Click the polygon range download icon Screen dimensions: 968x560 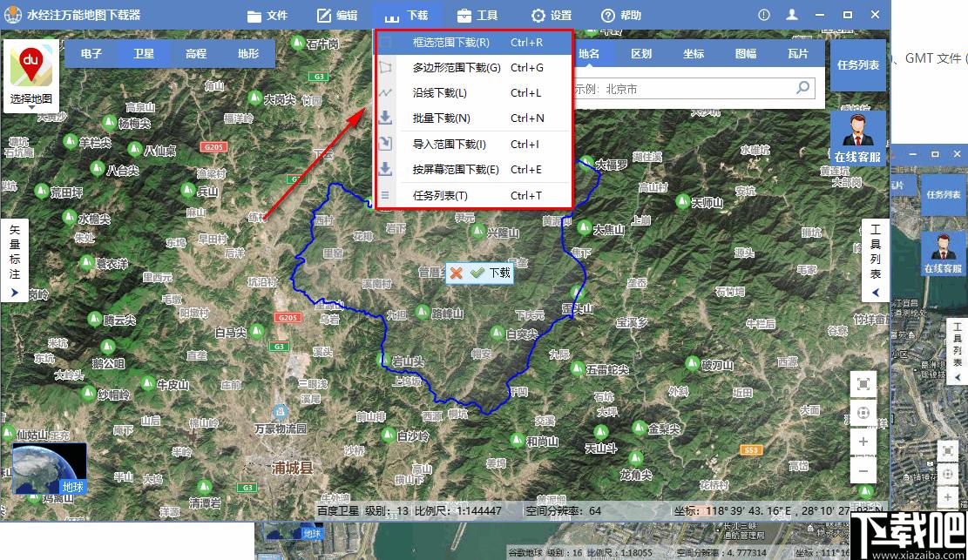coord(385,67)
